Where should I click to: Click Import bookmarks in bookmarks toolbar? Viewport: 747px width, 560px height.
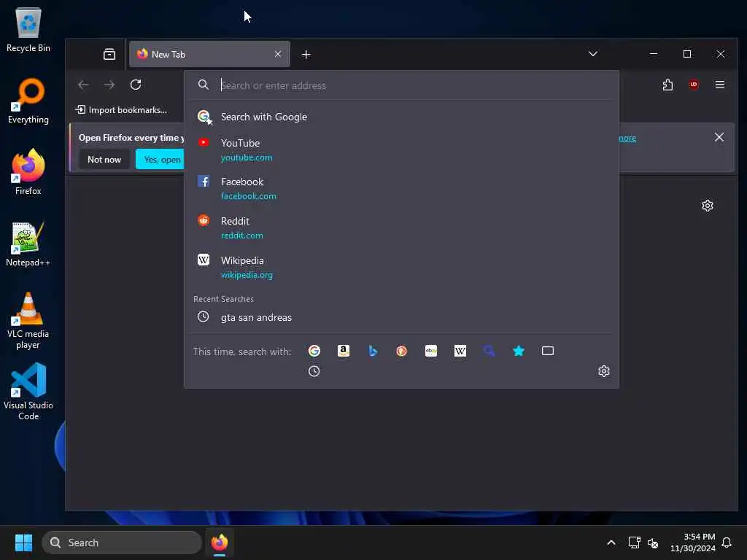(x=121, y=109)
